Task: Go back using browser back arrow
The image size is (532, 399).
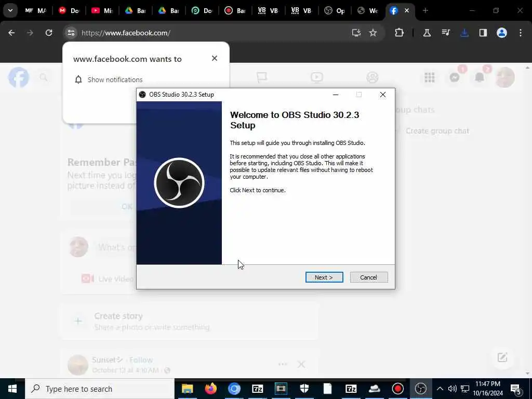Action: pyautogui.click(x=11, y=33)
